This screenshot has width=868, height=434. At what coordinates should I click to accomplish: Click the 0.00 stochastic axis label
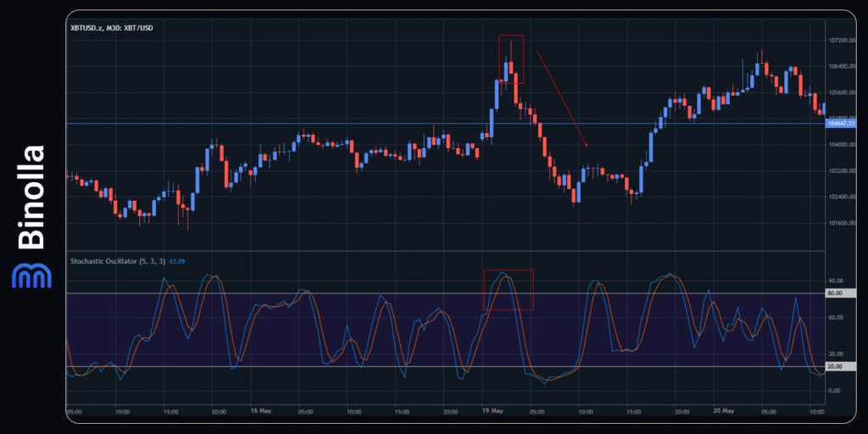834,391
